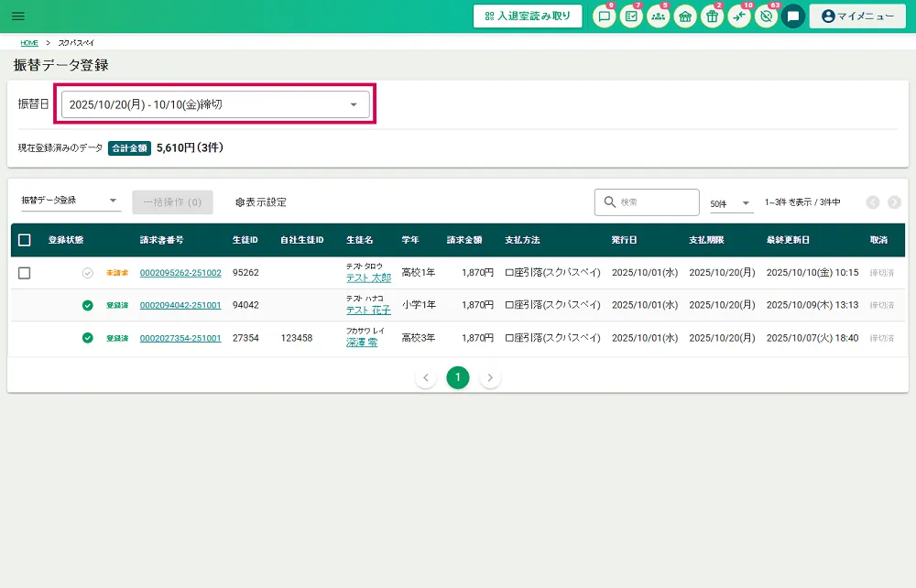Check the row checkbox for テスト 太郎
Screen dimensions: 916x588
pyautogui.click(x=25, y=273)
